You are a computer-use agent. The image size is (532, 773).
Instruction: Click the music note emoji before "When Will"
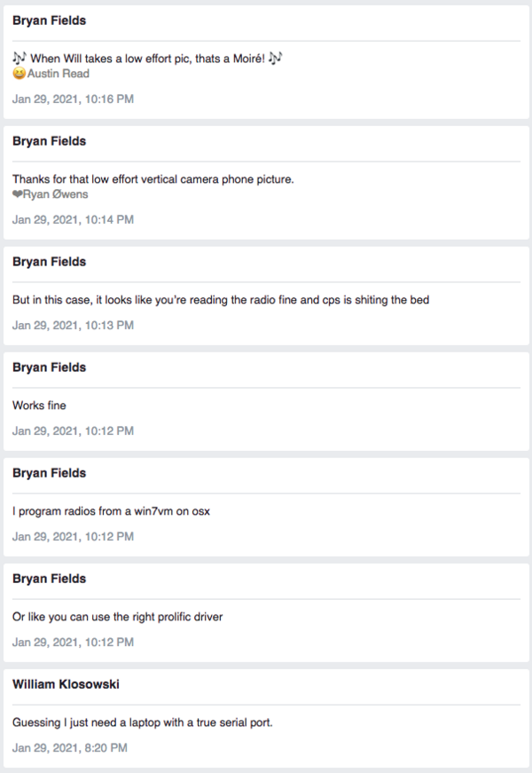tap(20, 58)
